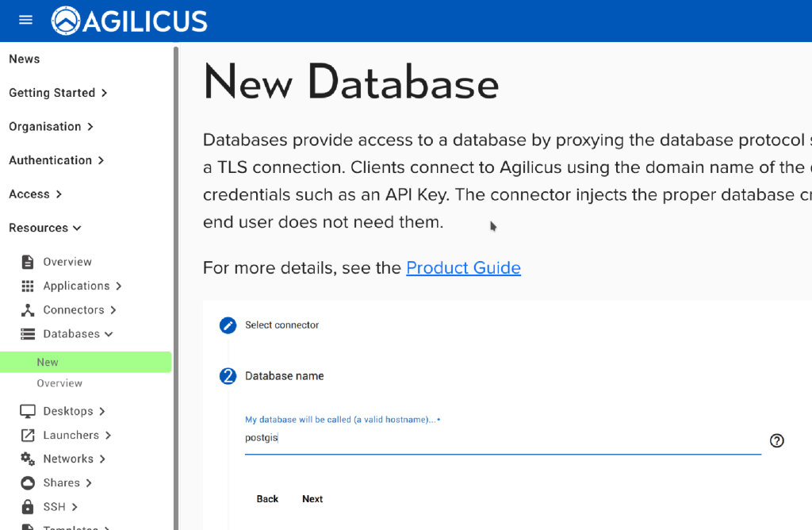Click the Agilicus logo
Viewport: 812px width, 530px height.
tap(129, 21)
